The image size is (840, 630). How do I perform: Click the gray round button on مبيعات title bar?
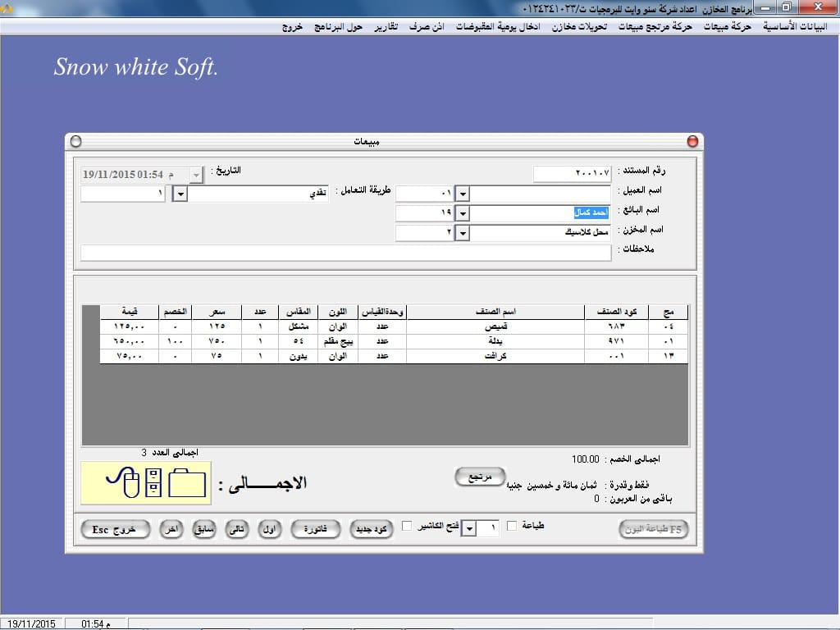click(x=76, y=141)
